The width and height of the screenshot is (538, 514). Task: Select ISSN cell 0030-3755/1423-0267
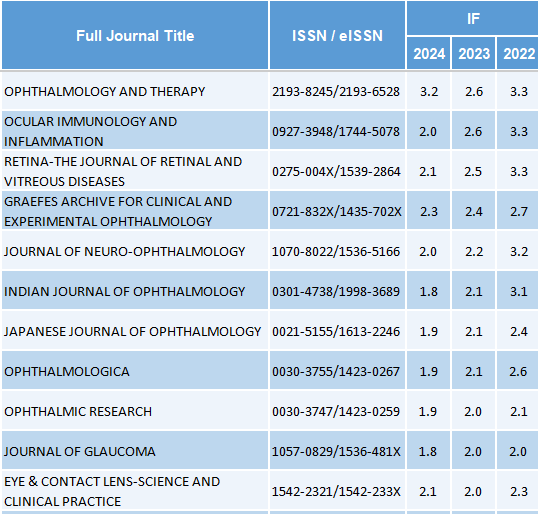336,372
